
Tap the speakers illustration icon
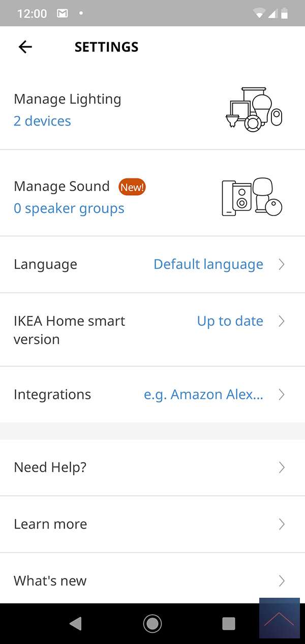pyautogui.click(x=252, y=197)
